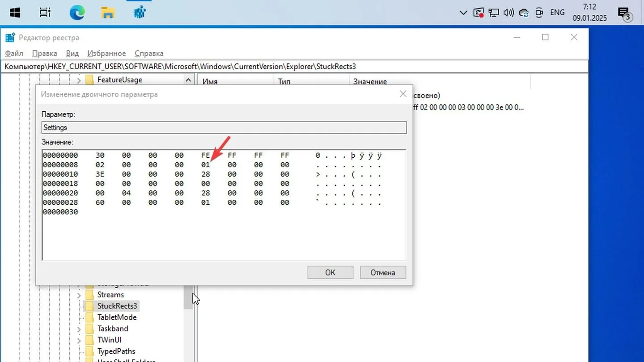Expand the FeatureUsage tree node
This screenshot has width=644, height=362.
coord(79,80)
